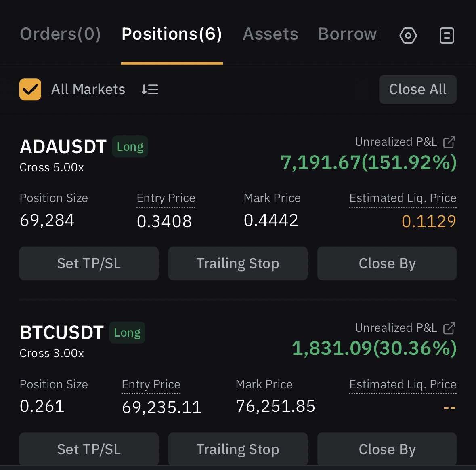Tap ADAUSDT Estimated Liq. Price label

(403, 198)
